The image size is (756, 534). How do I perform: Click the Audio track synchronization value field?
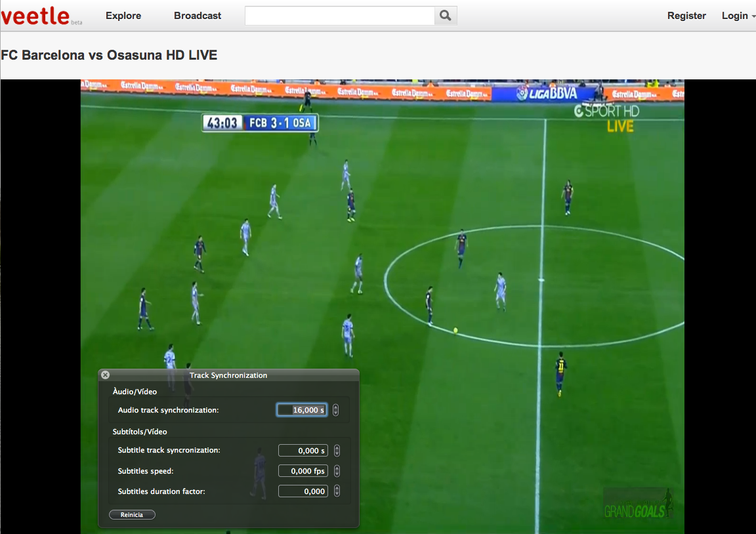click(x=302, y=410)
